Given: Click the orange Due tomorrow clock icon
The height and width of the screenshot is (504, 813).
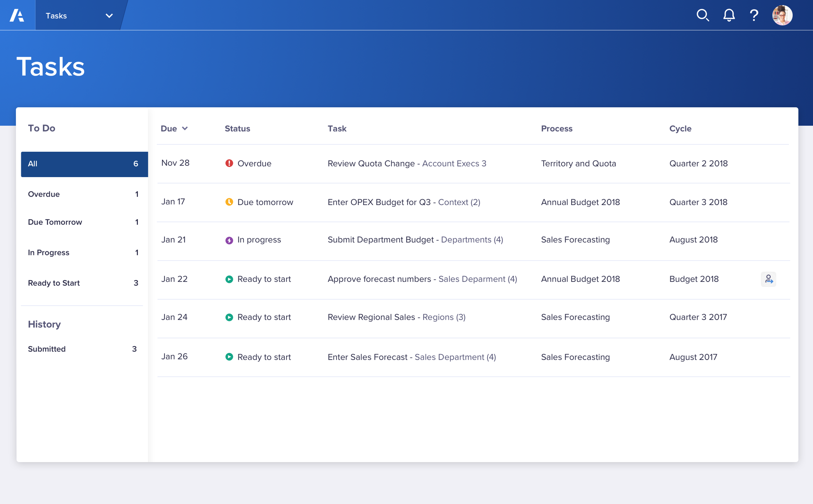Looking at the screenshot, I should (229, 202).
